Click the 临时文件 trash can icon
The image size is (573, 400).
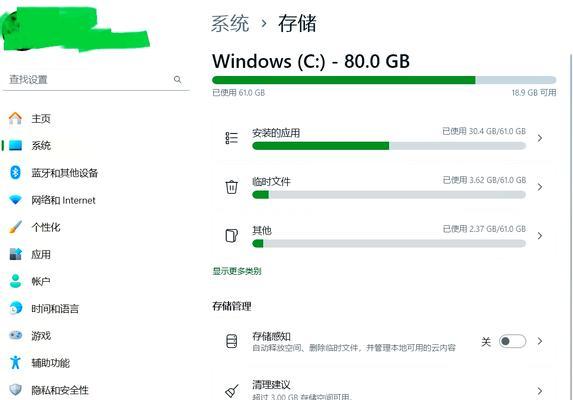tap(232, 187)
